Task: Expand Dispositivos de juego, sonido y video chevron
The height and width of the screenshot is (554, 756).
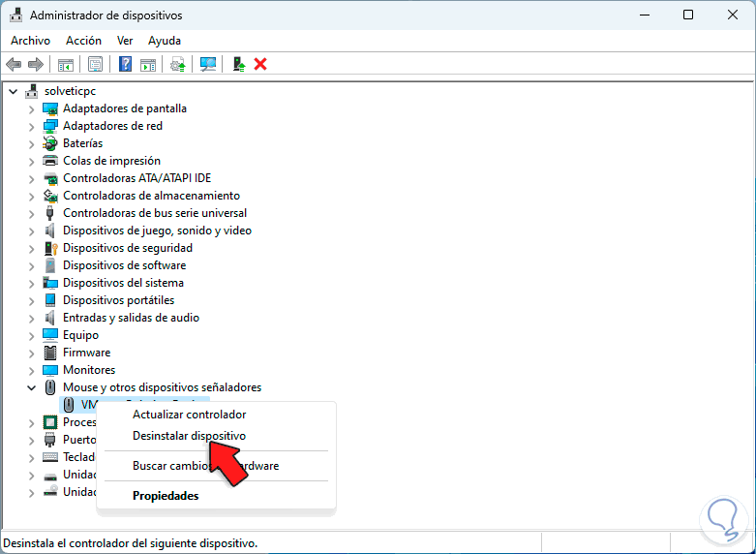Action: point(31,231)
